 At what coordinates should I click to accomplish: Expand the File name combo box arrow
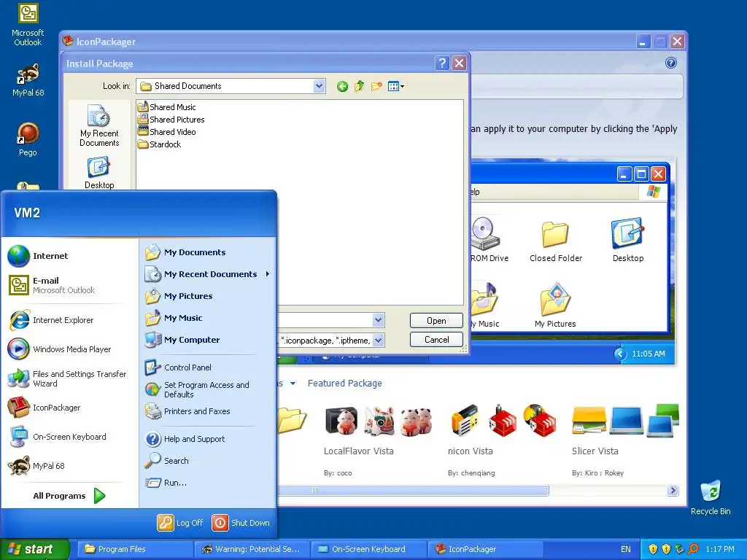tap(379, 320)
